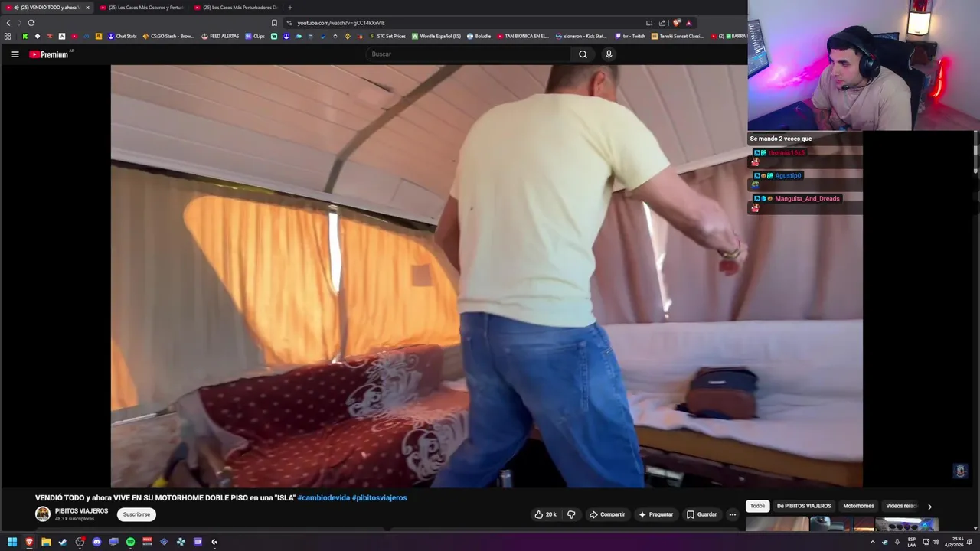Viewport: 980px width, 551px height.
Task: Click the bookmark page icon beside address bar
Action: pyautogui.click(x=274, y=23)
